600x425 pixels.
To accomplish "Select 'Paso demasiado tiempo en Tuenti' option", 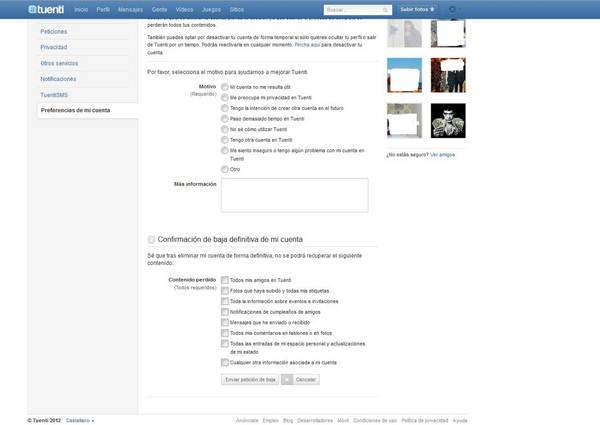I will point(224,119).
